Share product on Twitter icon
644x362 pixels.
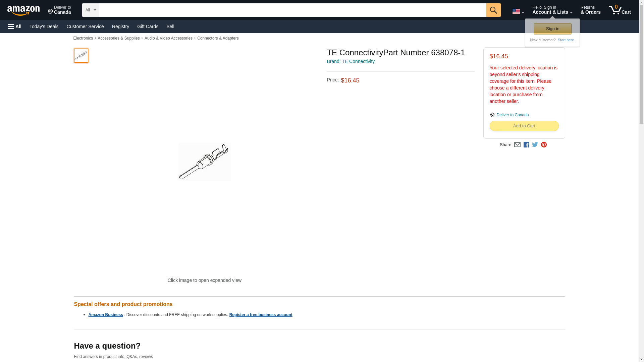pos(535,145)
